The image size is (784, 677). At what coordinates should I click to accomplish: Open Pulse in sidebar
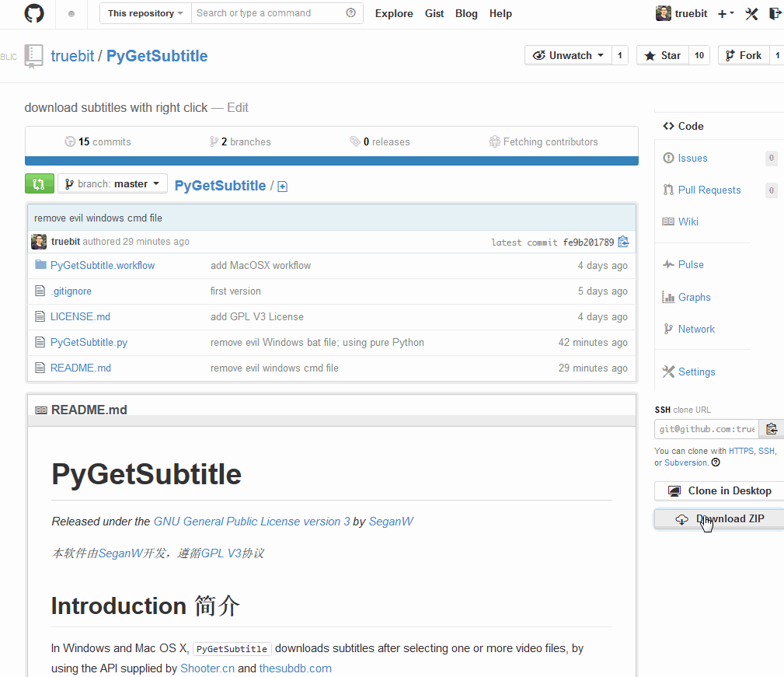click(691, 264)
